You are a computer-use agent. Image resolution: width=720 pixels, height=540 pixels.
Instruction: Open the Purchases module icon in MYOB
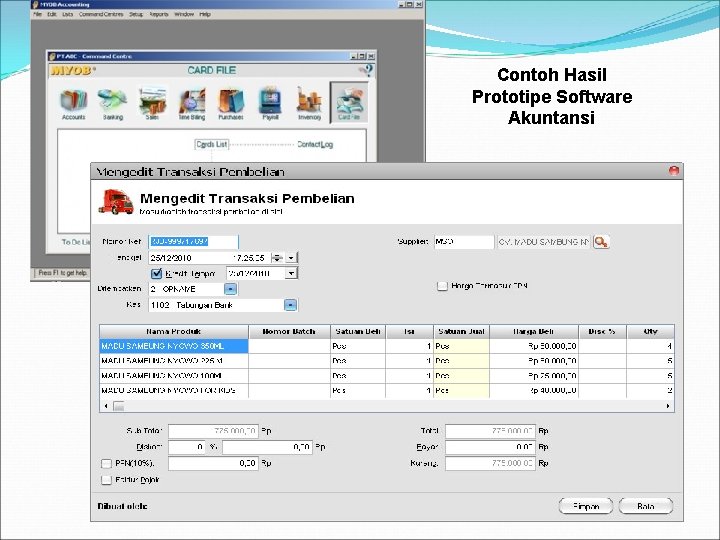[231, 103]
